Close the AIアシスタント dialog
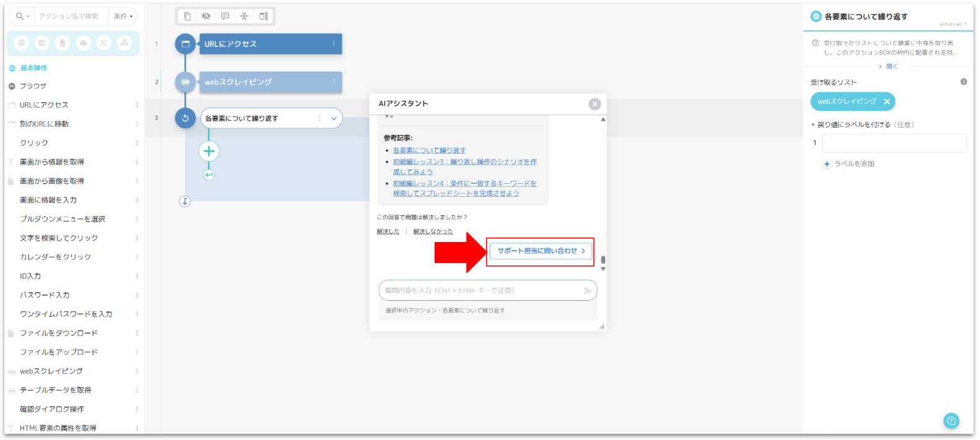Viewport: 980px width, 440px height. click(x=595, y=104)
